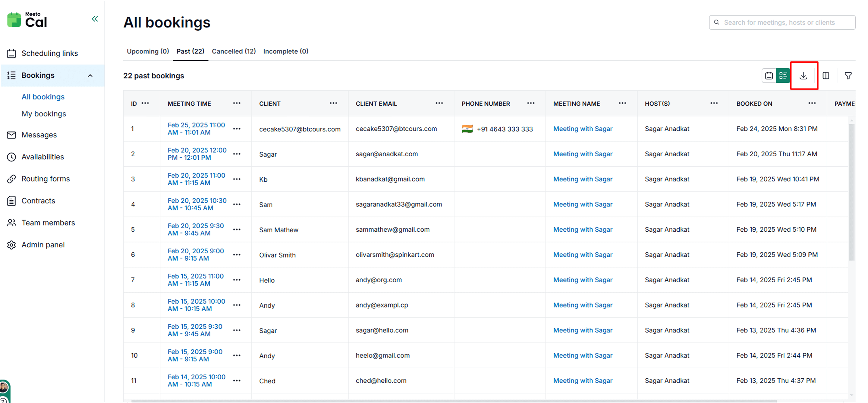Switch to the Incomplete (0) tab
Viewport: 868px width, 403px height.
coord(286,51)
